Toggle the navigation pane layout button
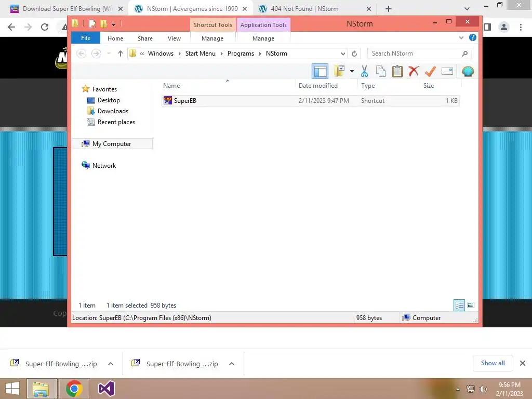Viewport: 532px width, 399px height. (320, 71)
